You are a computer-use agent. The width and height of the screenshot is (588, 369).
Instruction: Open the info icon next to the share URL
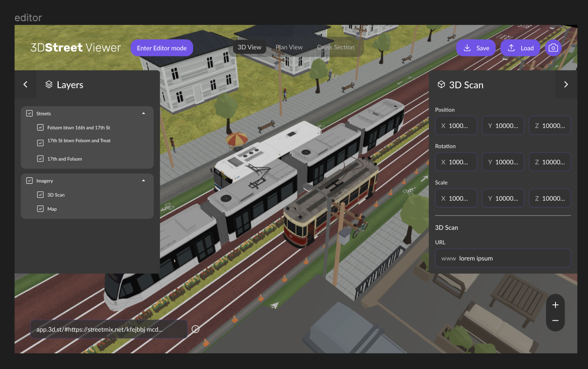(195, 329)
